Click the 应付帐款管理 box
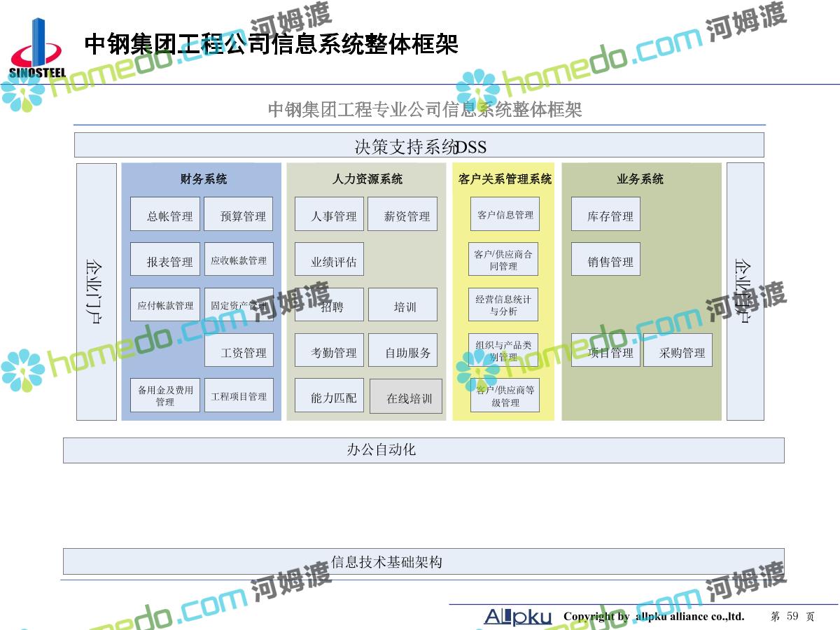The image size is (840, 630). point(165,305)
